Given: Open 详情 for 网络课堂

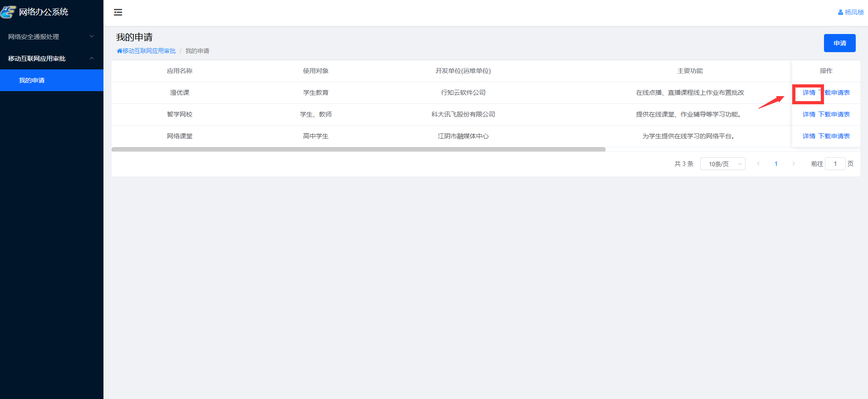Looking at the screenshot, I should point(809,136).
